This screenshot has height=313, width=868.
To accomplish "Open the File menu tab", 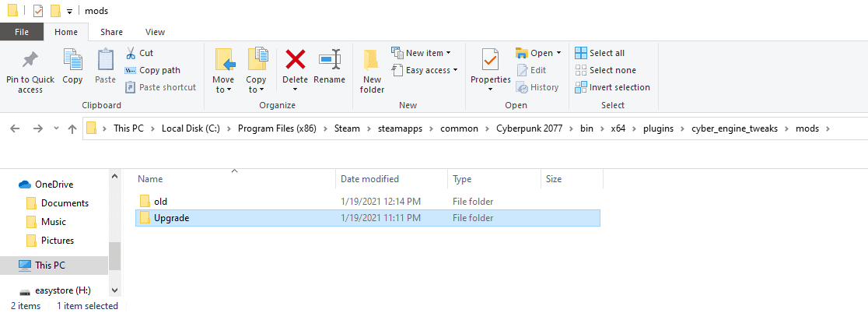I will 22,32.
